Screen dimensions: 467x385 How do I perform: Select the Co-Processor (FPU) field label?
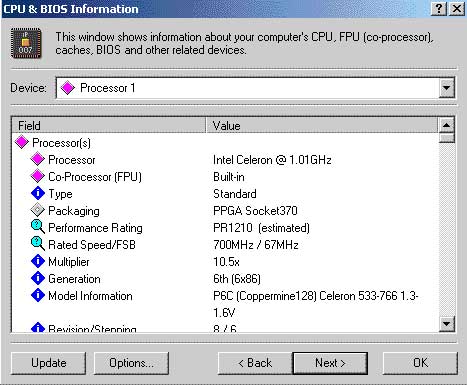click(95, 177)
